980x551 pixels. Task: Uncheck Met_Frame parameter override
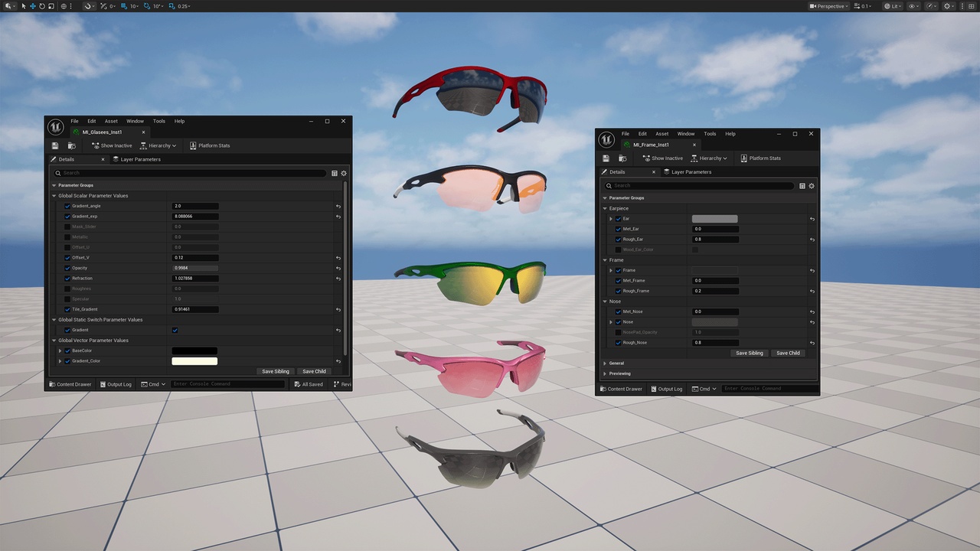[x=619, y=281]
